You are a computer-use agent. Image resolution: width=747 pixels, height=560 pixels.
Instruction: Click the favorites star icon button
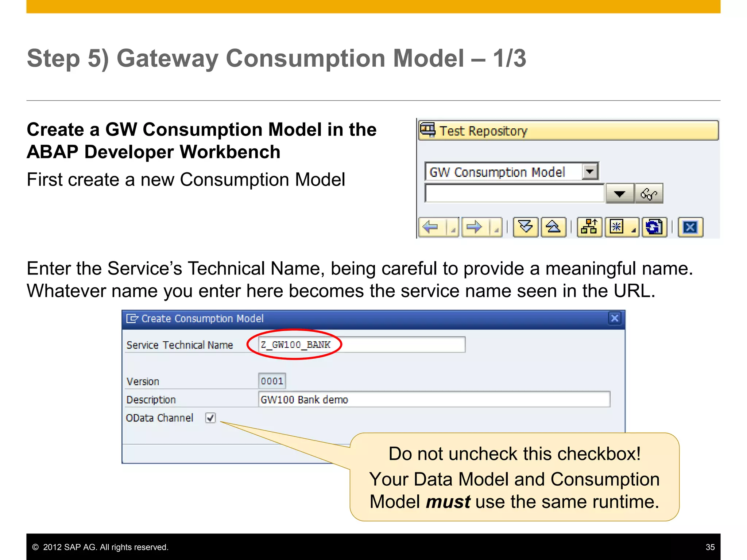click(x=622, y=227)
